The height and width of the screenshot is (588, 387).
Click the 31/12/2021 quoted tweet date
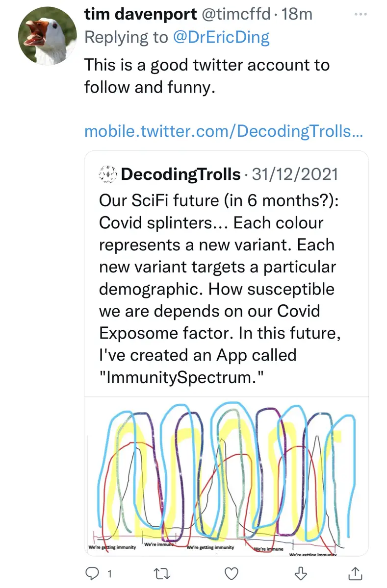coord(294,174)
